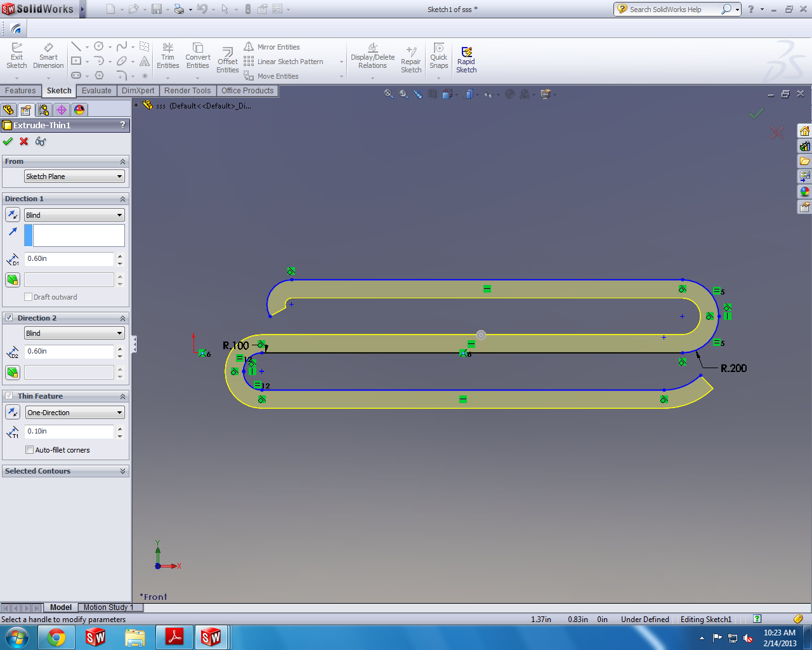Screen dimensions: 812x650
Task: Click the Exit Sketch icon
Action: click(16, 56)
